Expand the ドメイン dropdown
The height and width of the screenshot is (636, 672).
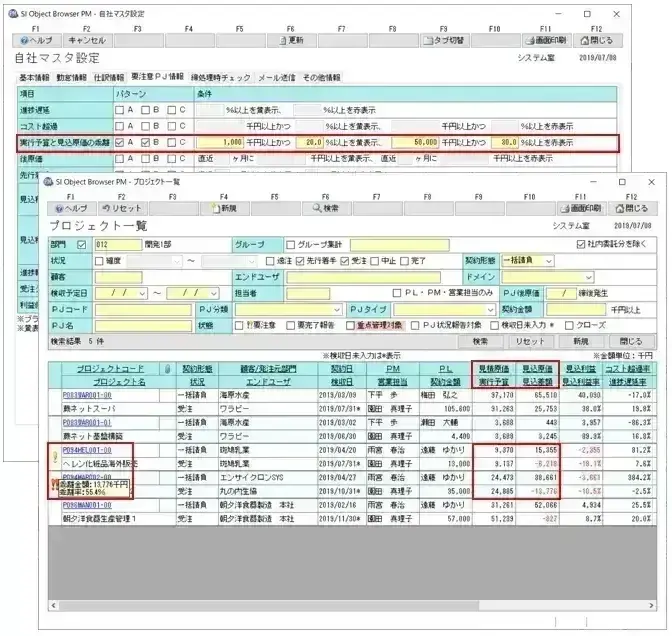589,277
